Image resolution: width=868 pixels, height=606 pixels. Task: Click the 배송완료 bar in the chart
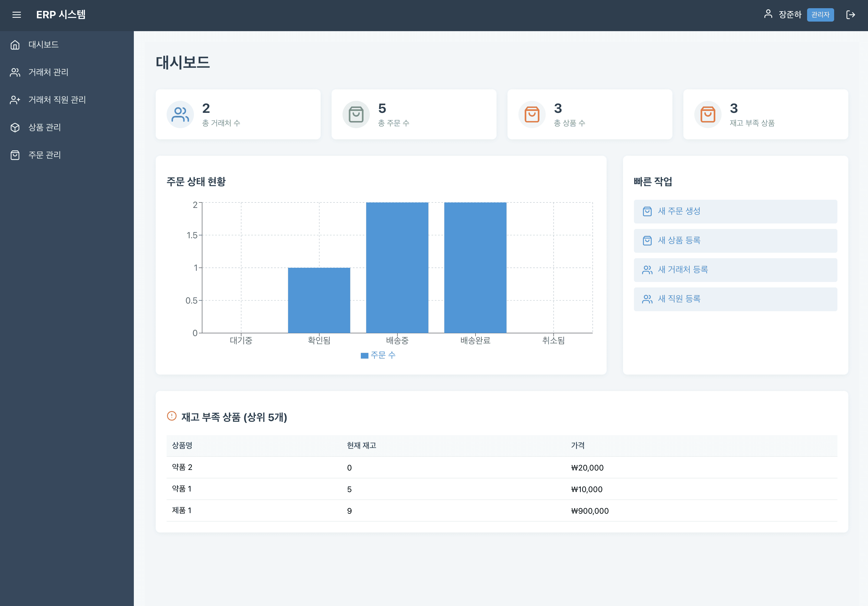tap(475, 268)
